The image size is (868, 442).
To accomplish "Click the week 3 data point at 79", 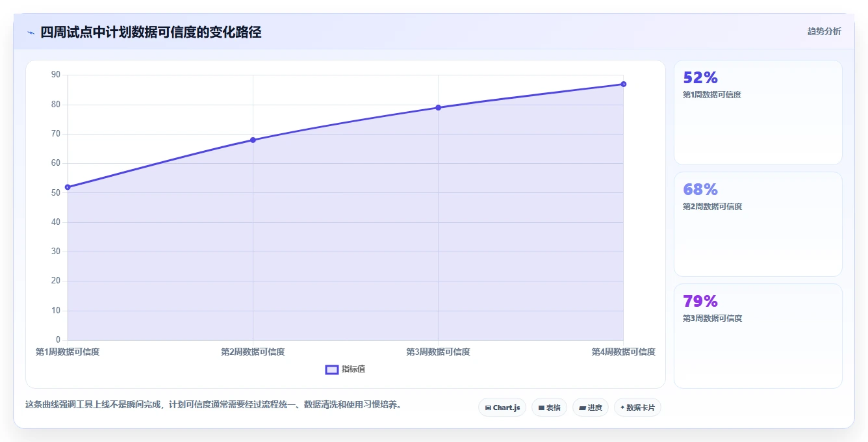I will click(438, 107).
